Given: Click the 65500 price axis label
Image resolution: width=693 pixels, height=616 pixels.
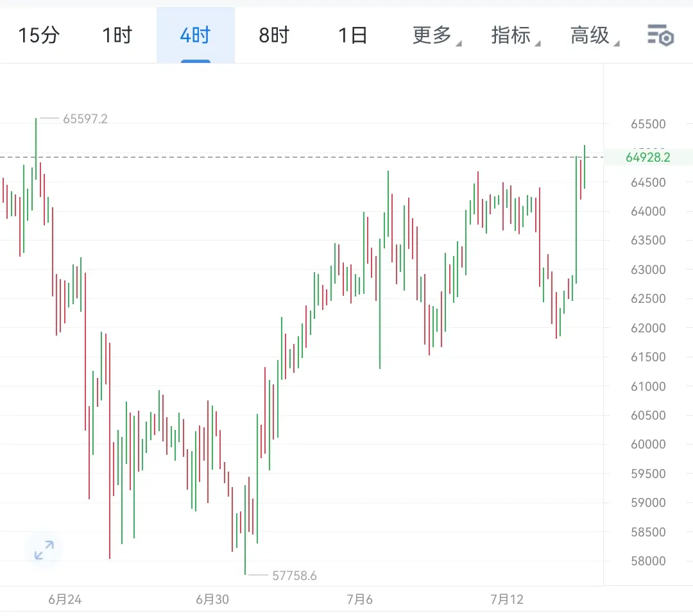Looking at the screenshot, I should click(648, 124).
